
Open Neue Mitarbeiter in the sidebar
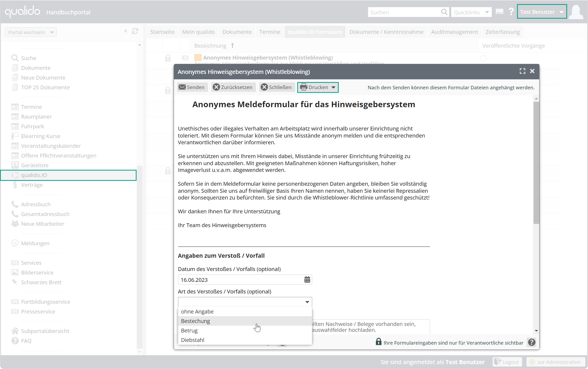click(x=43, y=224)
